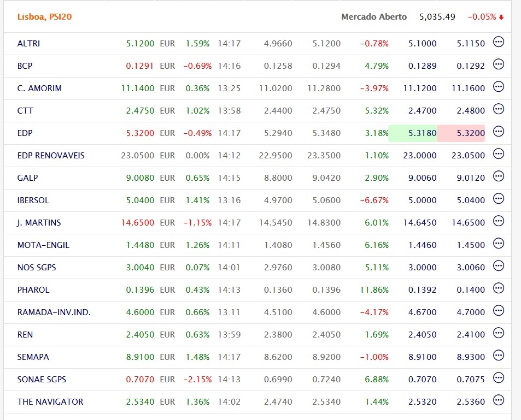This screenshot has height=420, width=521.
Task: Open the IBERSOL stock link
Action: click(33, 200)
